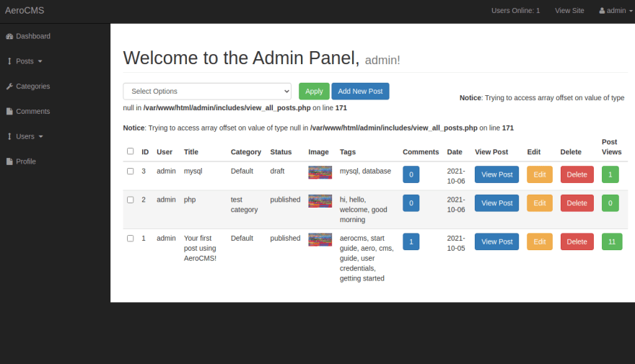Click the 'test category' cell

(x=244, y=205)
